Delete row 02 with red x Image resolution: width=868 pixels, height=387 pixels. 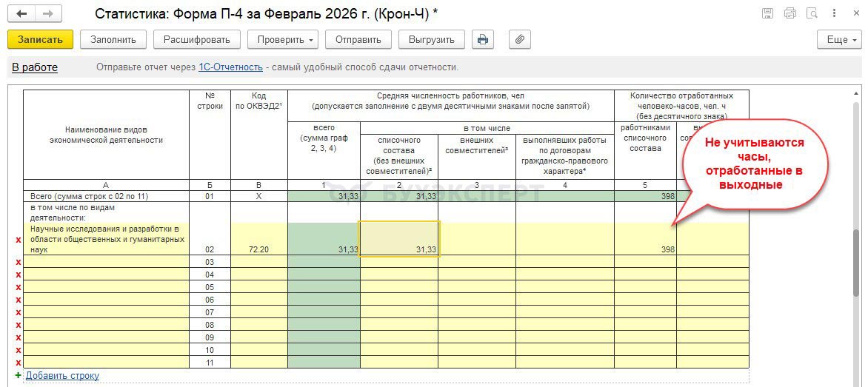19,240
